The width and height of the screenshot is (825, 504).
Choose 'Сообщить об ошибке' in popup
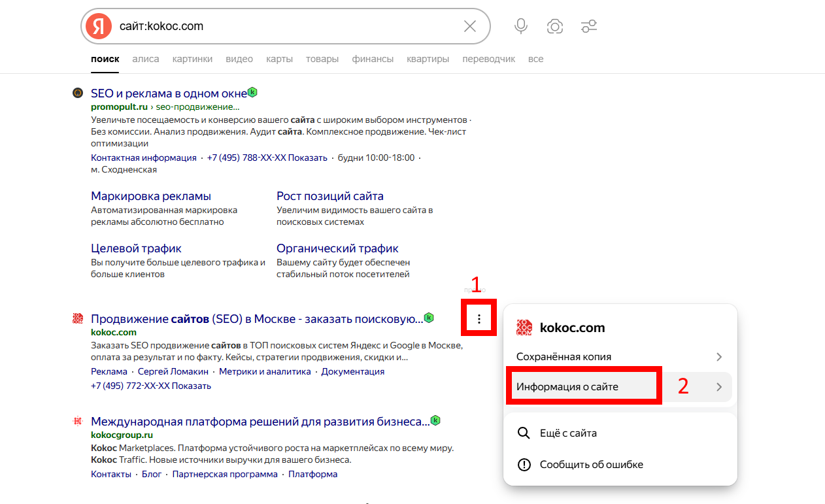coord(591,465)
